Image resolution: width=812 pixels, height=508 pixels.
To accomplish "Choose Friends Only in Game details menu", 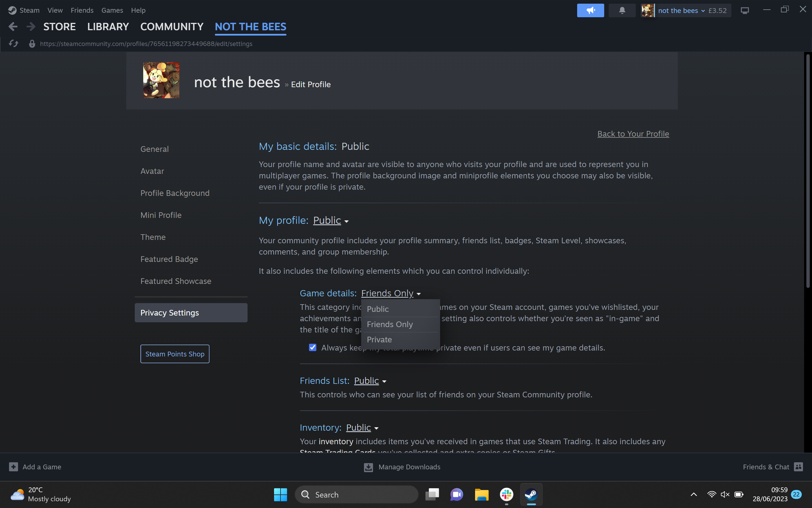I will (400, 324).
